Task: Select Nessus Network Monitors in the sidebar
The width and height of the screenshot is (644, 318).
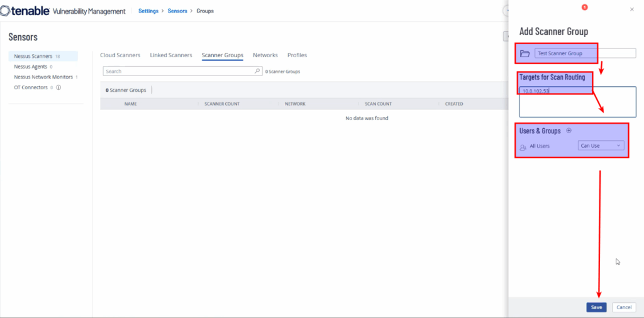Action: point(43,77)
